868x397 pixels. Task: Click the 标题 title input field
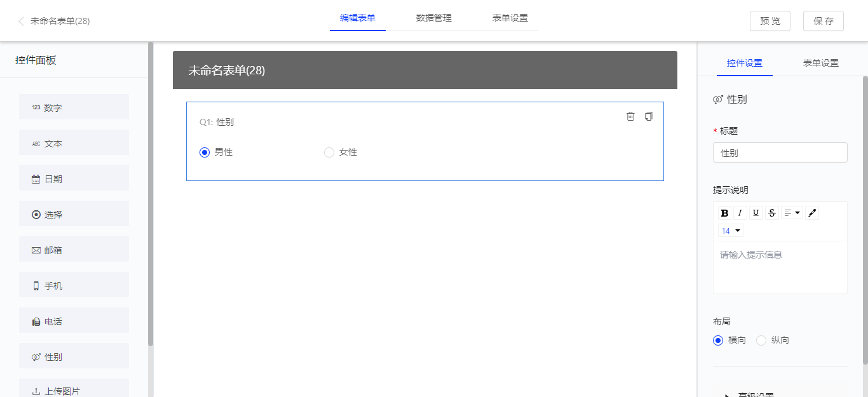[780, 152]
